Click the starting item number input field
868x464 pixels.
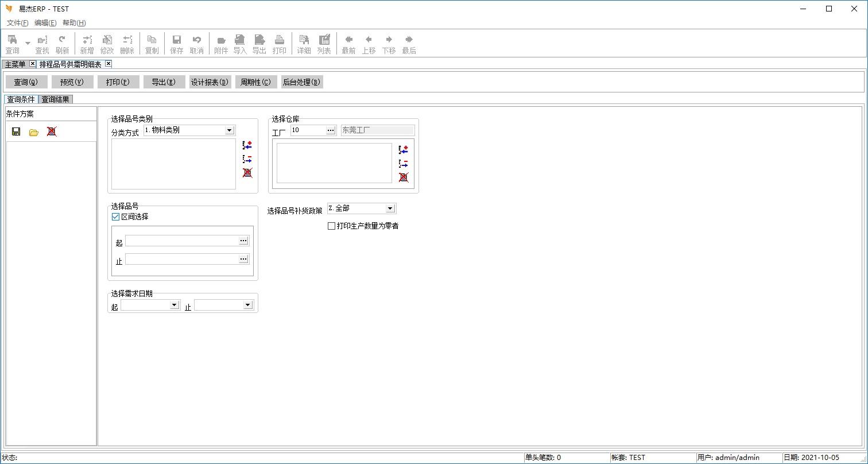[x=181, y=241]
